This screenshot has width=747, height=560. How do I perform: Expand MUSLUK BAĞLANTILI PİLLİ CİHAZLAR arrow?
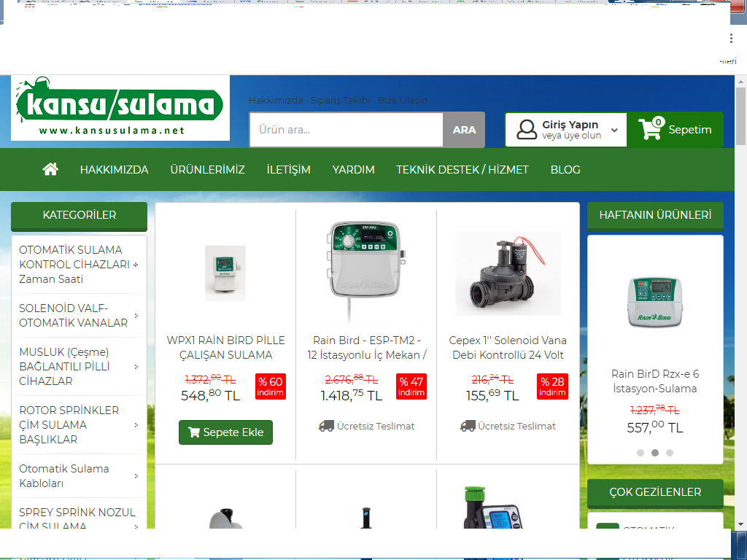(136, 367)
